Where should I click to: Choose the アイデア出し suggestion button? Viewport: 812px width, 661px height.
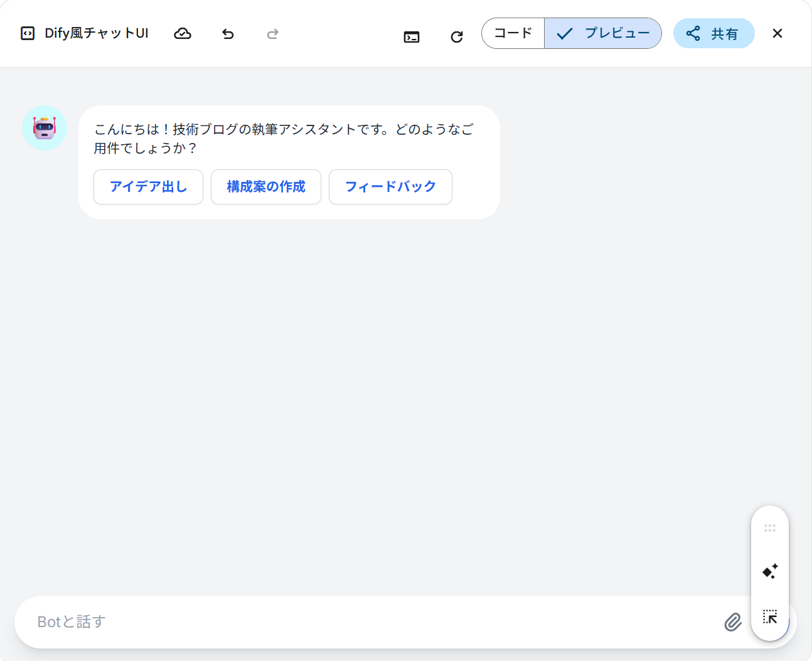click(148, 187)
